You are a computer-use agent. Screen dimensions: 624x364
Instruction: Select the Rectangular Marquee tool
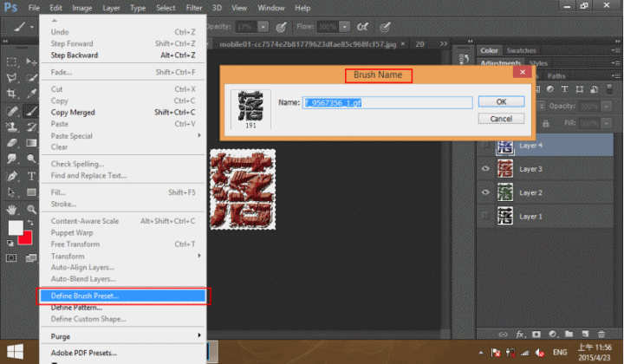point(11,62)
